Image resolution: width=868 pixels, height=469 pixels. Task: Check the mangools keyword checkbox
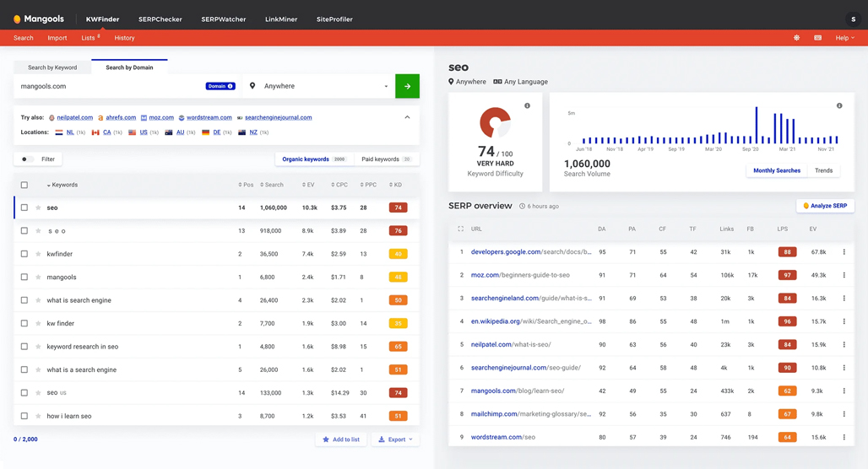tap(24, 277)
